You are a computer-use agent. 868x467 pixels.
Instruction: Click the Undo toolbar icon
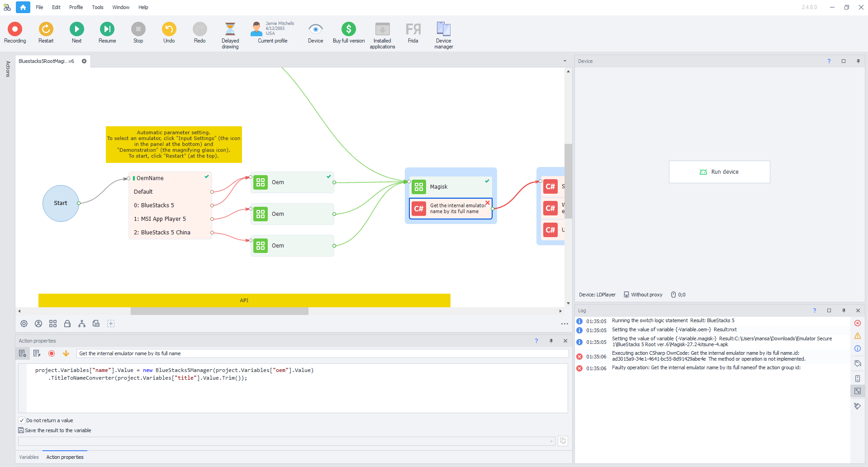[x=169, y=29]
